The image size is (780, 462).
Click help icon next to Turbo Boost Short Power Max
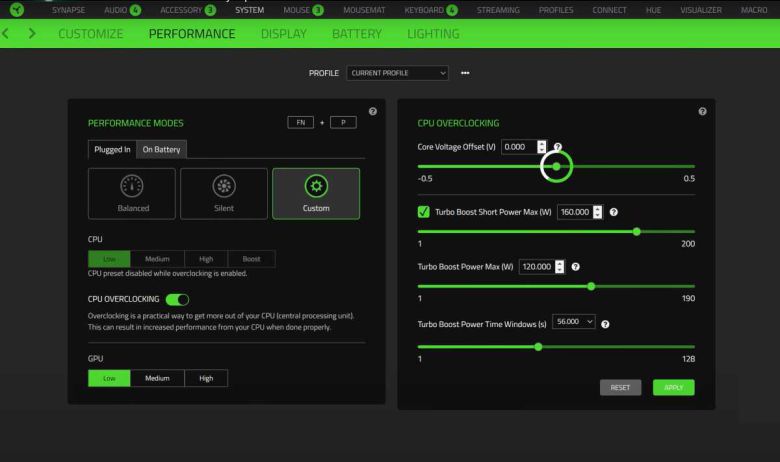coord(613,212)
